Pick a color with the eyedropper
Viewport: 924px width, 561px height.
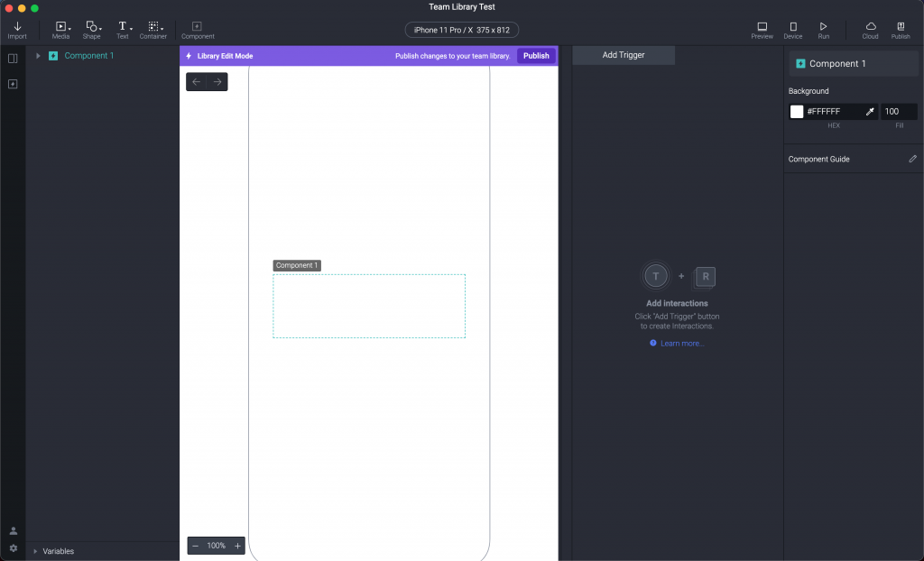pos(870,111)
